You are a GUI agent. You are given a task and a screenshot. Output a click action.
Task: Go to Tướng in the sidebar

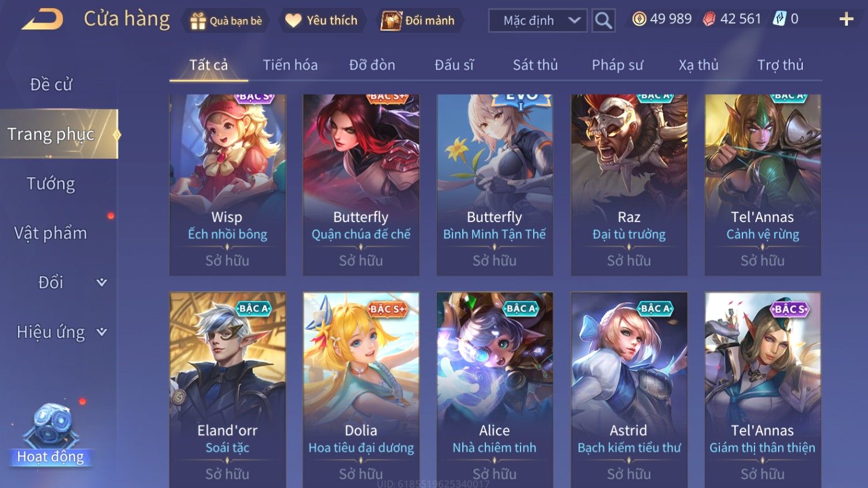coord(51,183)
